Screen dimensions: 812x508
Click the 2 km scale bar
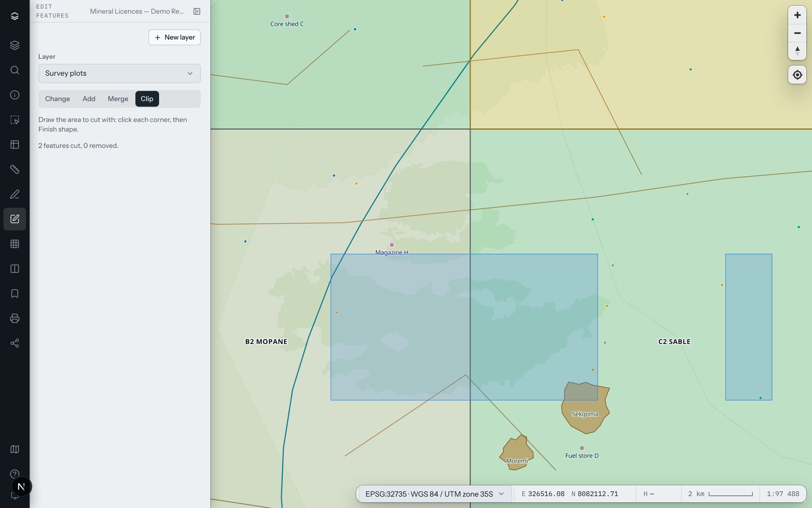point(720,494)
